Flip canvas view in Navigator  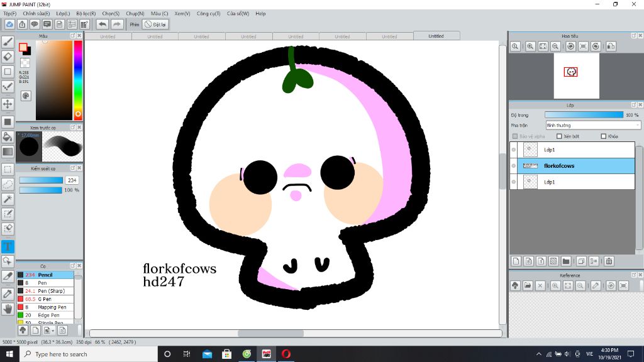611,47
